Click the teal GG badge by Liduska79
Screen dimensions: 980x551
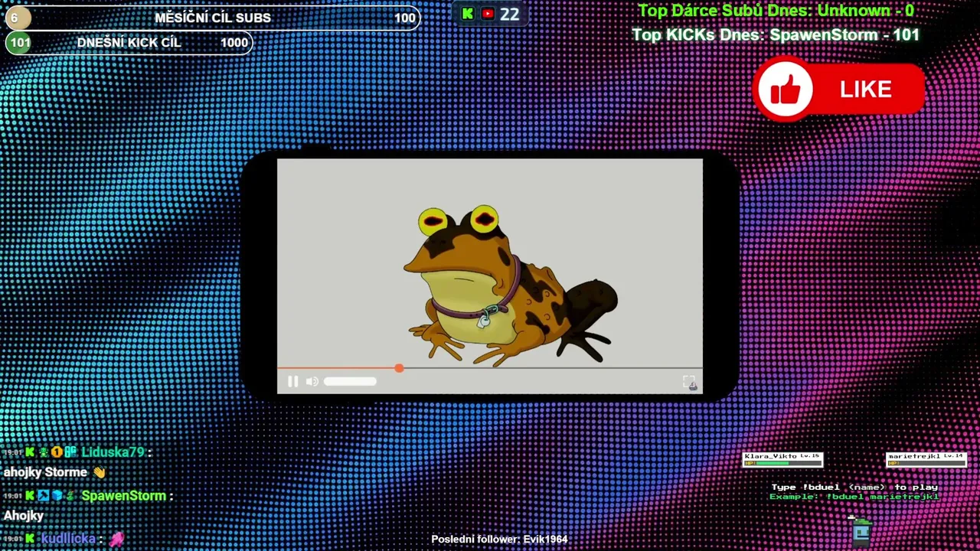pyautogui.click(x=70, y=452)
